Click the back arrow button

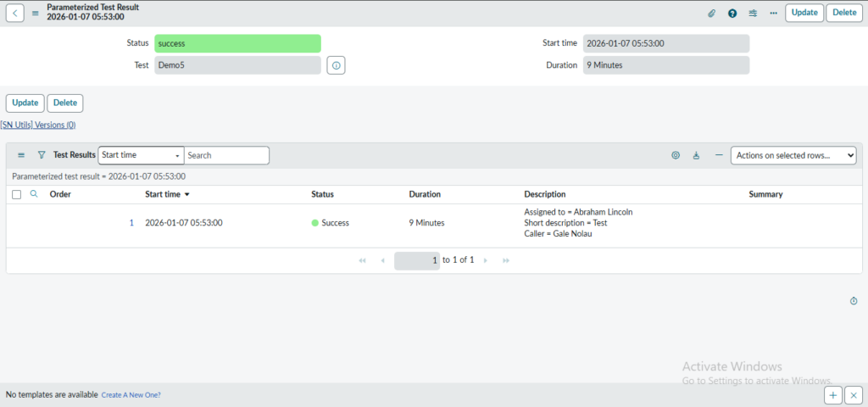[x=16, y=13]
